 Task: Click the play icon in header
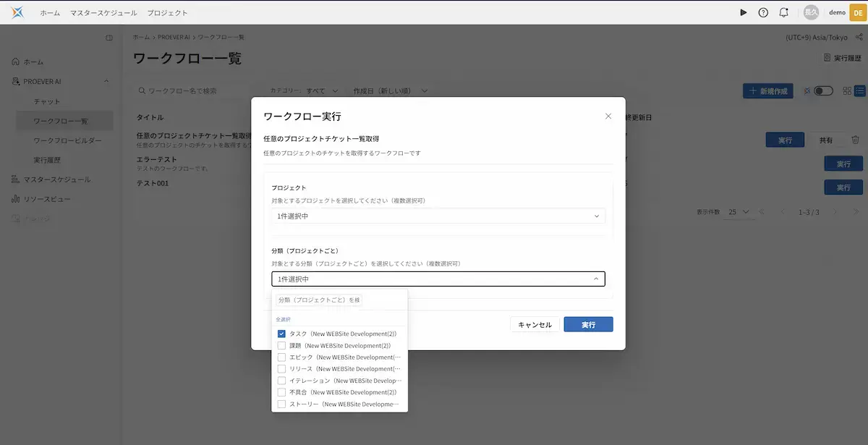744,12
